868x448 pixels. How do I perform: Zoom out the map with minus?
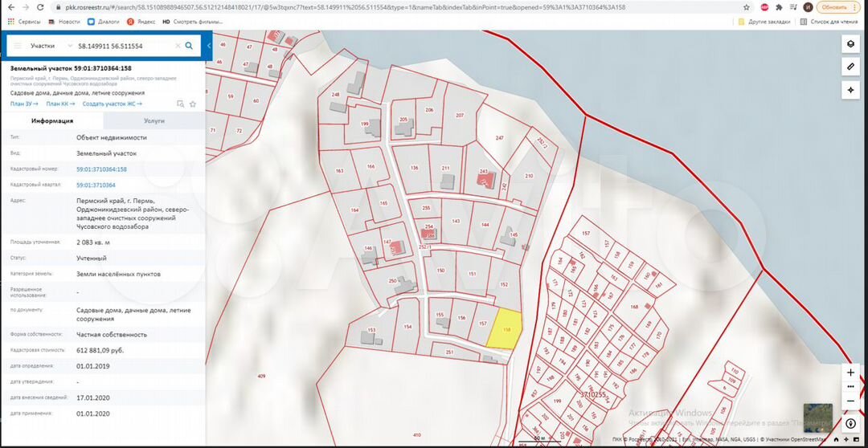[x=850, y=400]
